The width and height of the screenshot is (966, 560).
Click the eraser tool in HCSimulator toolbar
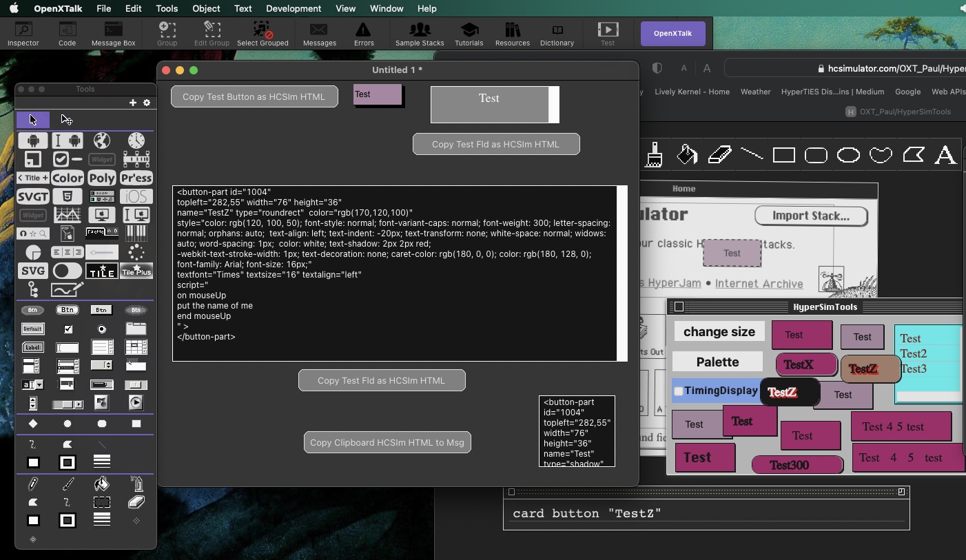coord(719,155)
